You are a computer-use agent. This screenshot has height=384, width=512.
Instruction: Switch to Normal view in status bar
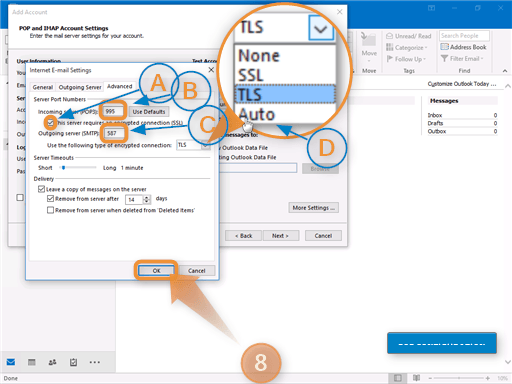click(397, 378)
